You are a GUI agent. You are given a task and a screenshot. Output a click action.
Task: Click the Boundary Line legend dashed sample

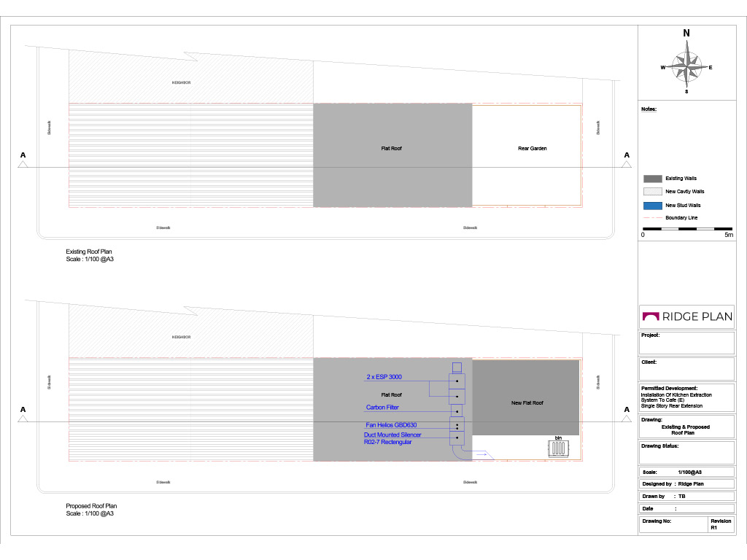[652, 218]
